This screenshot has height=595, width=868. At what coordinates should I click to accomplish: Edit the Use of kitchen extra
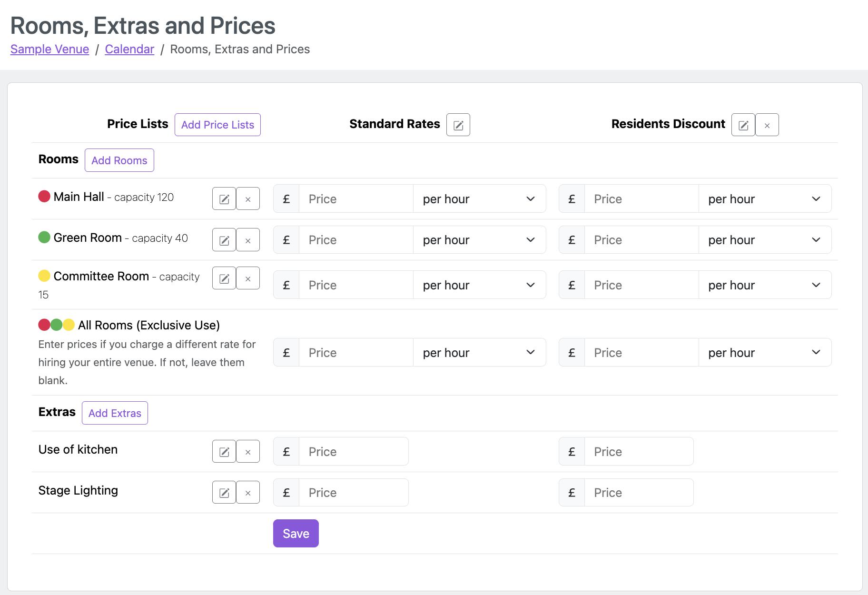pos(224,452)
